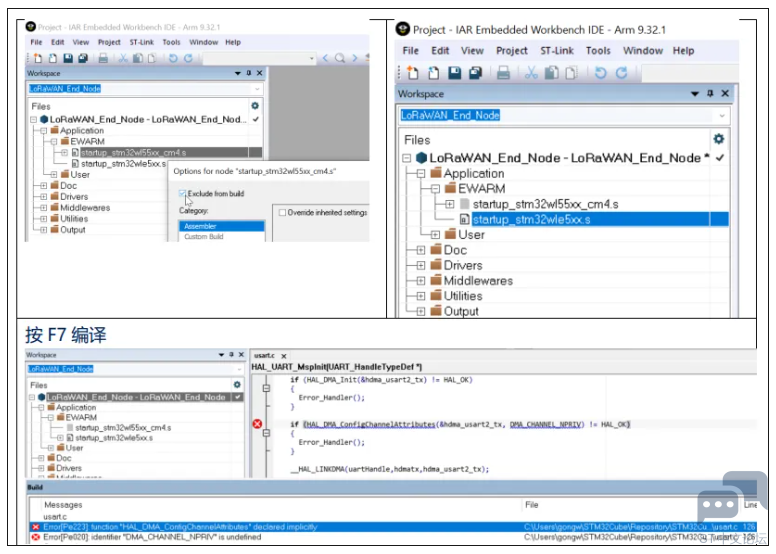Image resolution: width=776 pixels, height=554 pixels.
Task: Toggle Override inherited settings checkbox
Action: point(282,212)
